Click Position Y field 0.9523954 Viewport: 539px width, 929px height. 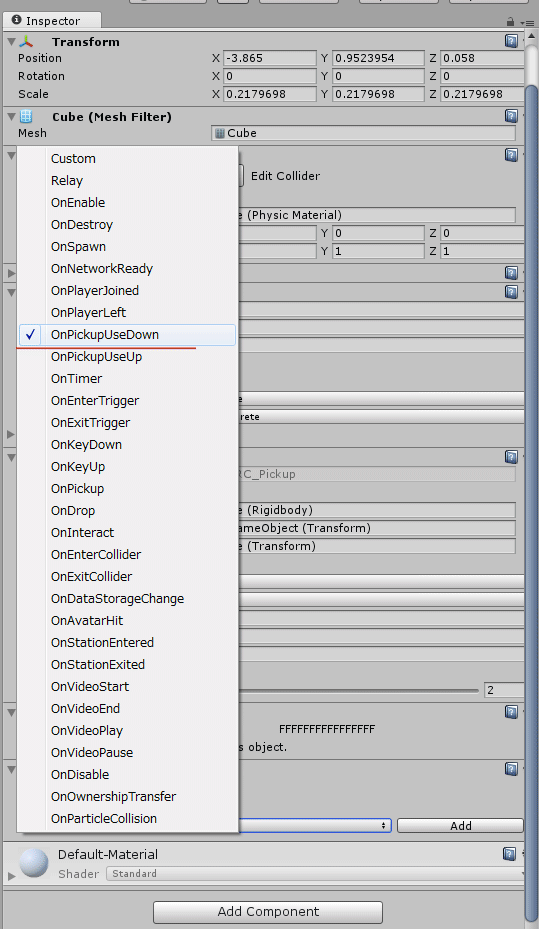coord(378,58)
